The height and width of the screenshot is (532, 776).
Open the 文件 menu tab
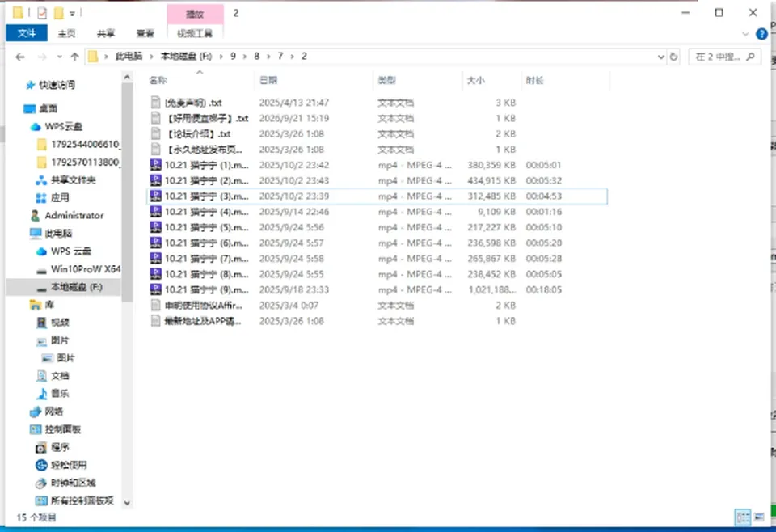(x=27, y=33)
